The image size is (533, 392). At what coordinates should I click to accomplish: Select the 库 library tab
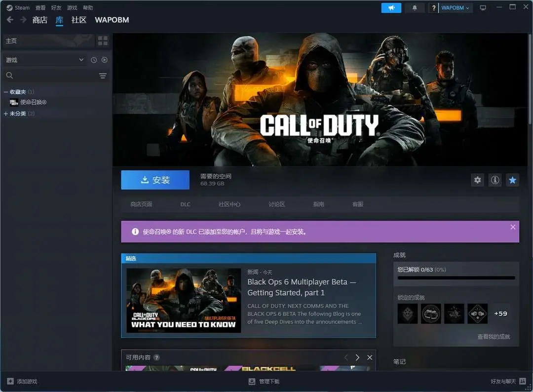60,20
